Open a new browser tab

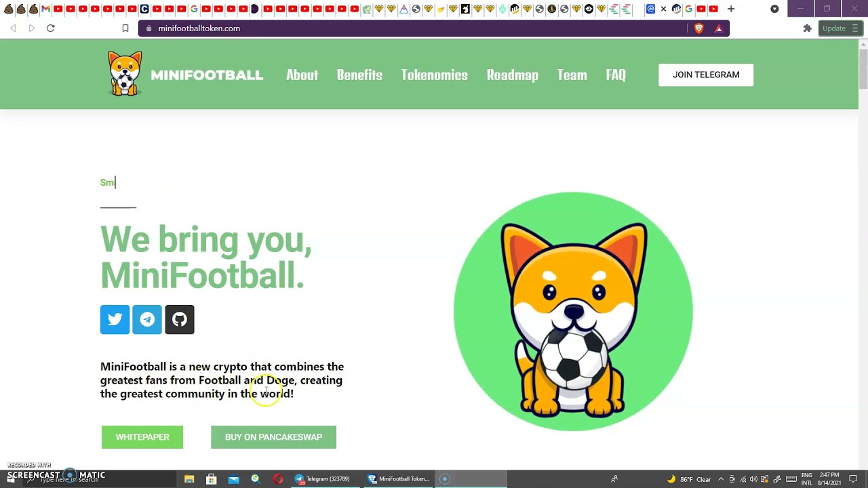(x=731, y=9)
